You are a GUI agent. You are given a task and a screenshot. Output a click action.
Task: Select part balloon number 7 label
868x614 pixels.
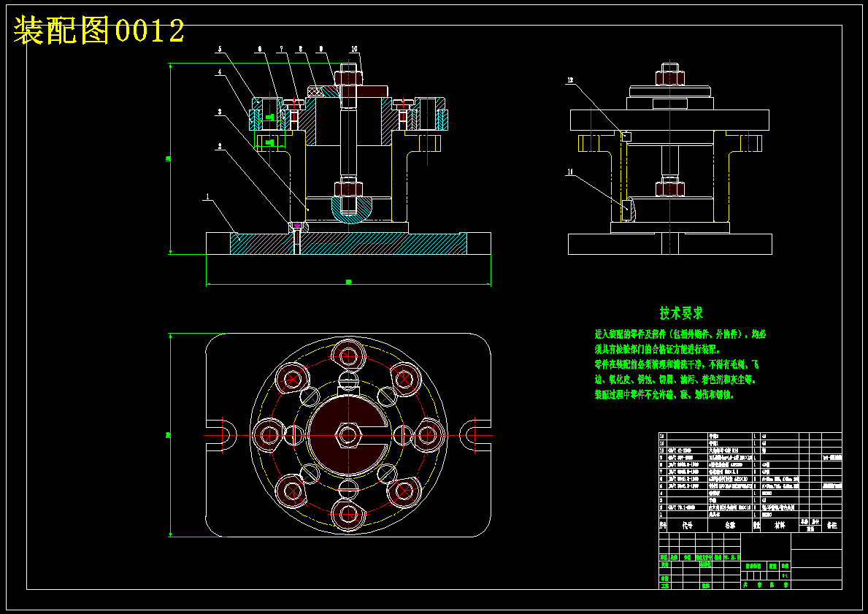(281, 49)
